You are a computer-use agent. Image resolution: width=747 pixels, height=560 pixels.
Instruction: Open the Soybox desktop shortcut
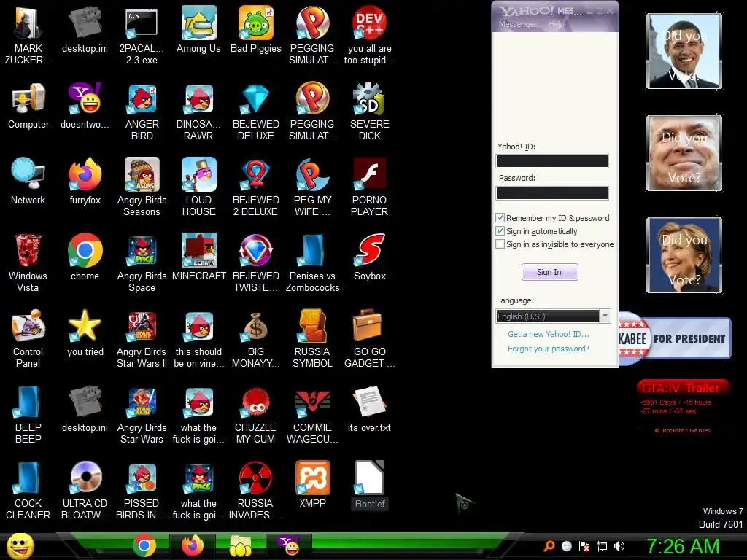click(x=370, y=257)
